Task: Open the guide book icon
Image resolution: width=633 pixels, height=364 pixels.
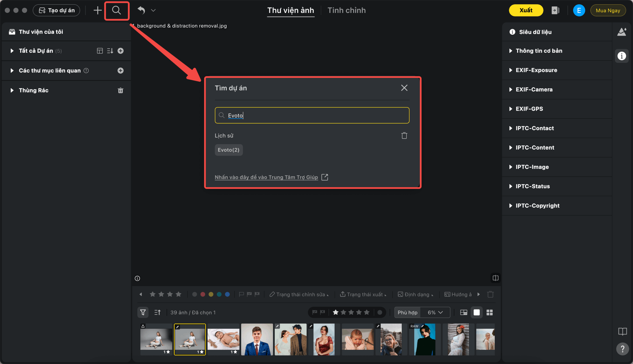Action: pyautogui.click(x=623, y=332)
